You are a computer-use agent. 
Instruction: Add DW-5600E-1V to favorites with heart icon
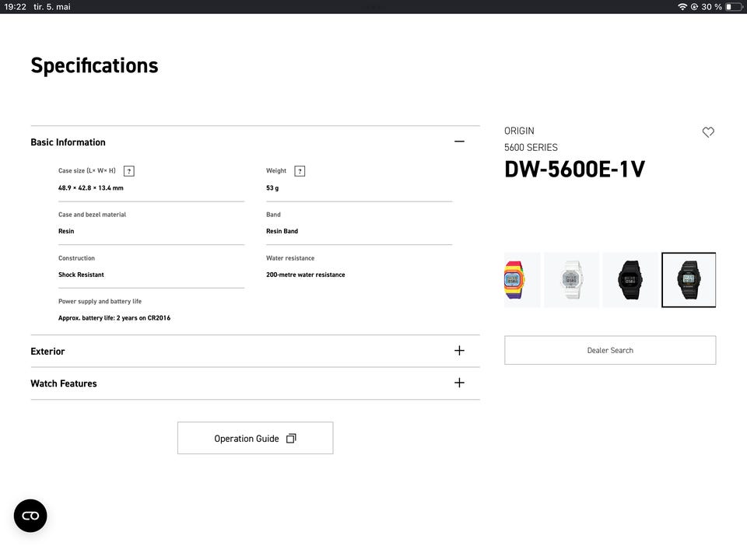[x=708, y=132]
